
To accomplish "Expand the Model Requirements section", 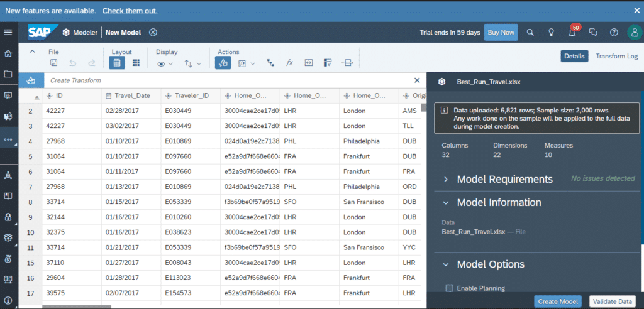I will point(445,180).
